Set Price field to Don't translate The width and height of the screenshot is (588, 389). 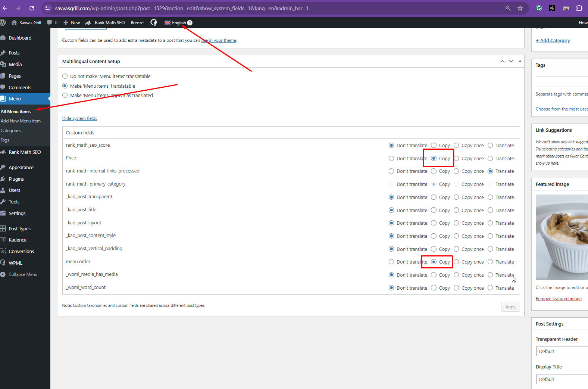click(391, 158)
